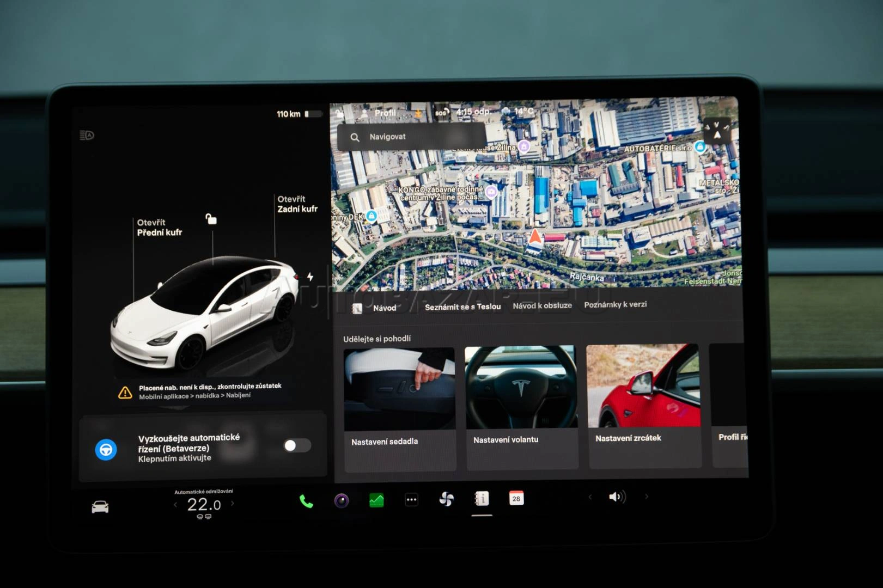883x588 pixels.
Task: Launch the dashcam camera app
Action: [x=342, y=500]
